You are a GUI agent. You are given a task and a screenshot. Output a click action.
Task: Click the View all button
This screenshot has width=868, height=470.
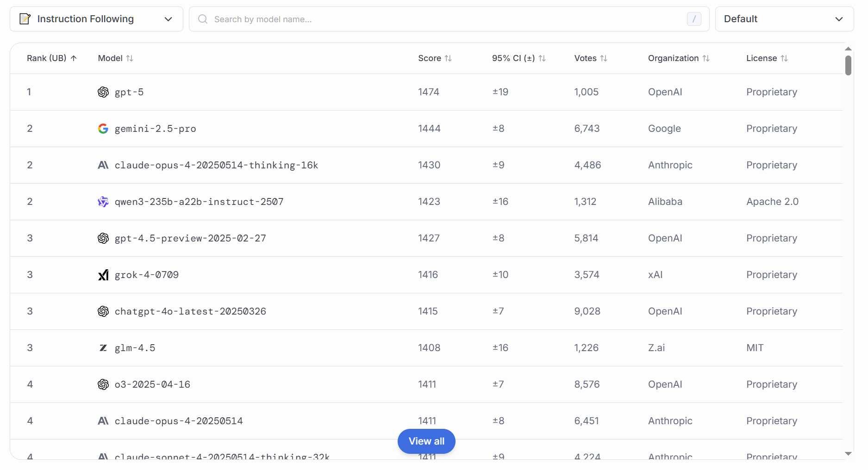(426, 441)
